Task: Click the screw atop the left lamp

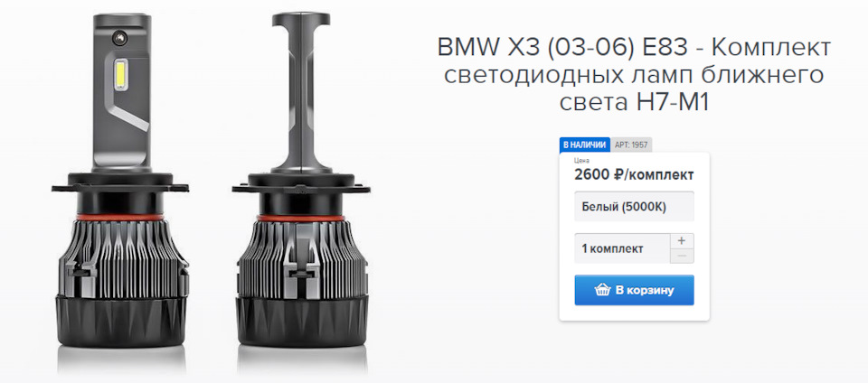Action: [120, 37]
